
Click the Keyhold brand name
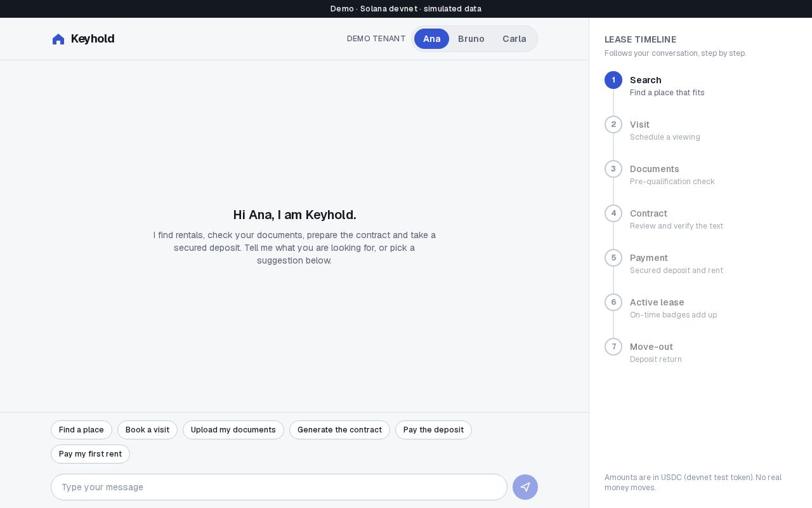pos(93,39)
